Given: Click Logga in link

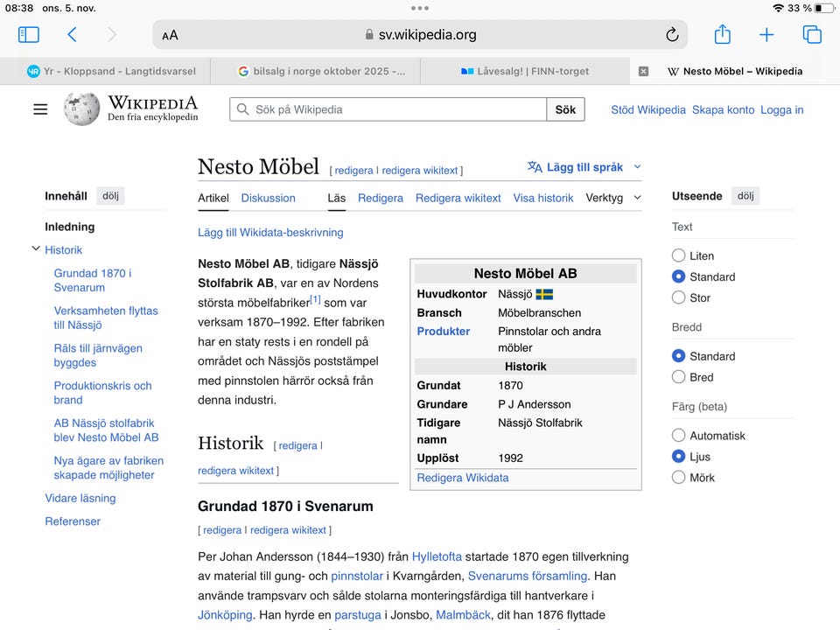Looking at the screenshot, I should [x=782, y=110].
